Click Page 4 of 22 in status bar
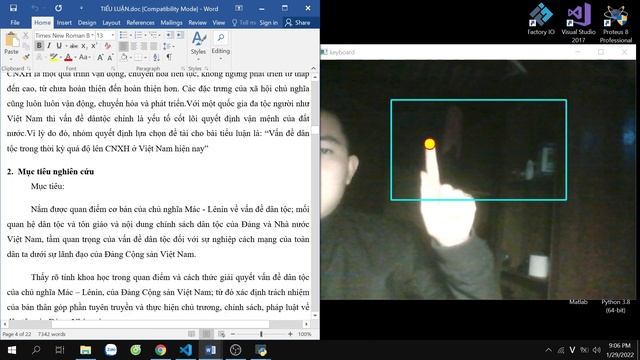The image size is (640, 360). click(x=17, y=334)
